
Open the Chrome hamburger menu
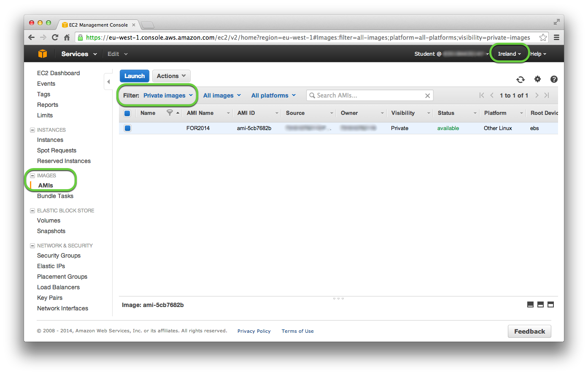tap(556, 38)
